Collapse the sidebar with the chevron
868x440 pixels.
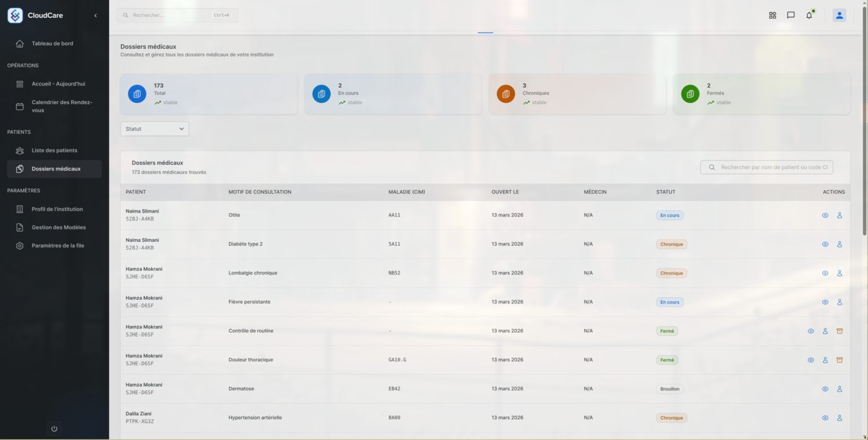click(95, 15)
